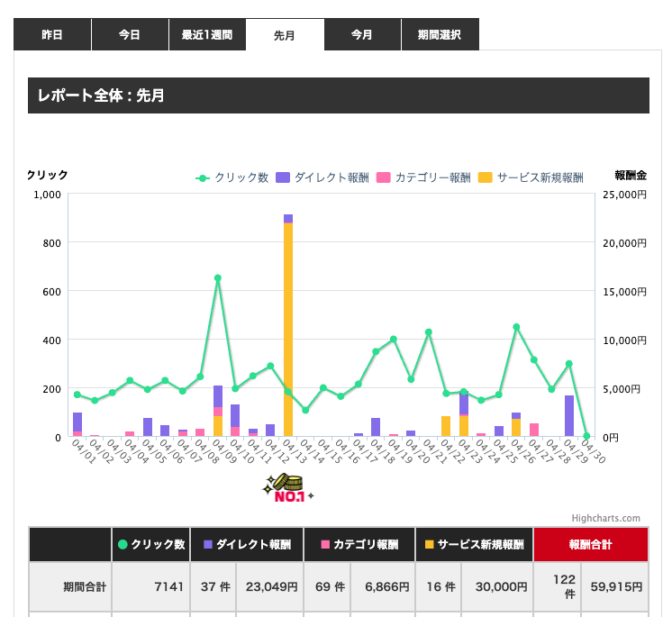Click the 69 件 category count cell
The image size is (672, 617).
pyautogui.click(x=327, y=586)
